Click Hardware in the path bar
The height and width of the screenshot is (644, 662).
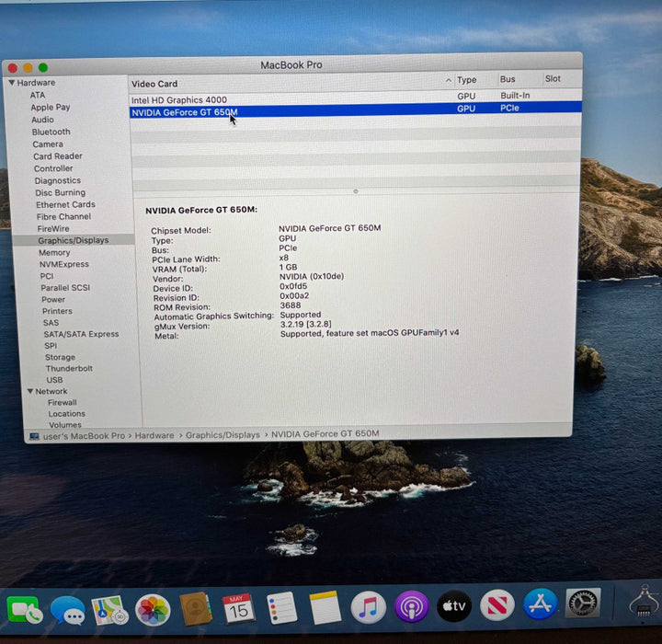[x=154, y=435]
